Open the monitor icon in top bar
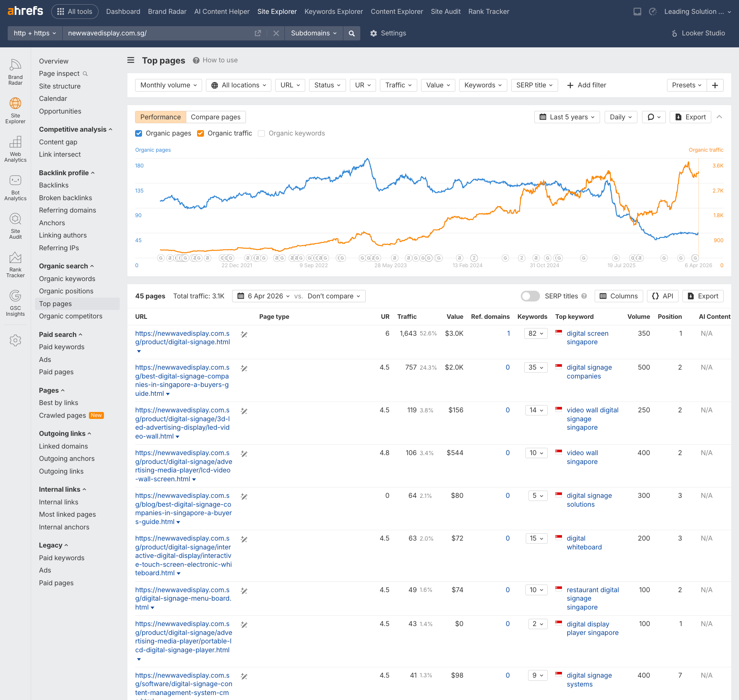The width and height of the screenshot is (739, 700). [637, 12]
